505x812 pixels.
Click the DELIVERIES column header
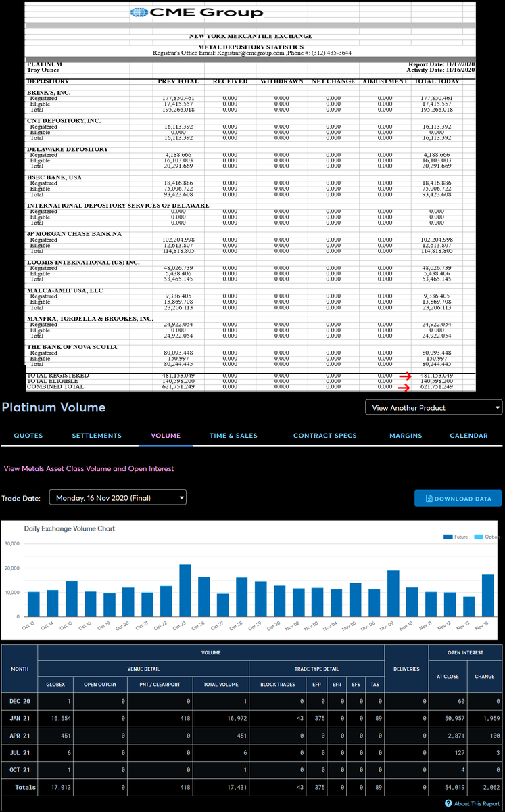point(406,669)
